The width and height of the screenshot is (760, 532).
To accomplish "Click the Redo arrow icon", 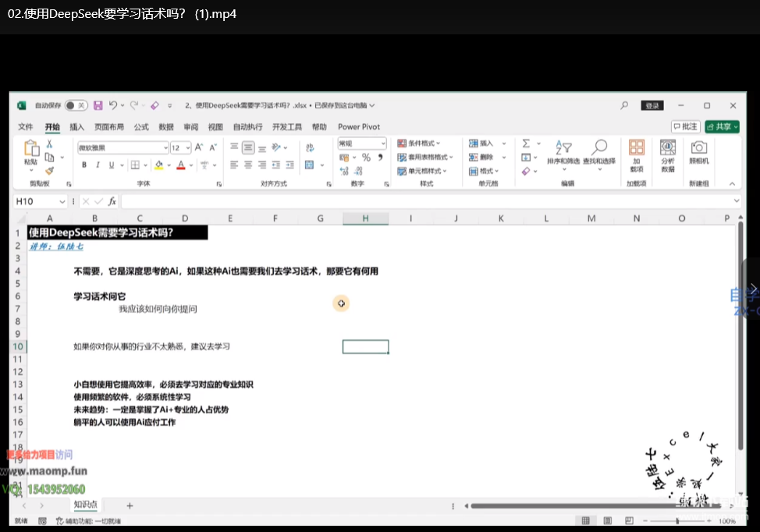I will 133,105.
